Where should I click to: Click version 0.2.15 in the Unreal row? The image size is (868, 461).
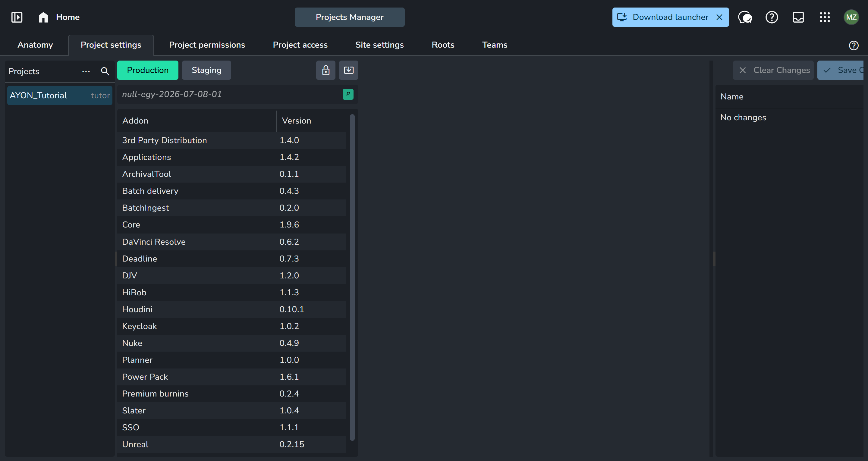point(291,444)
